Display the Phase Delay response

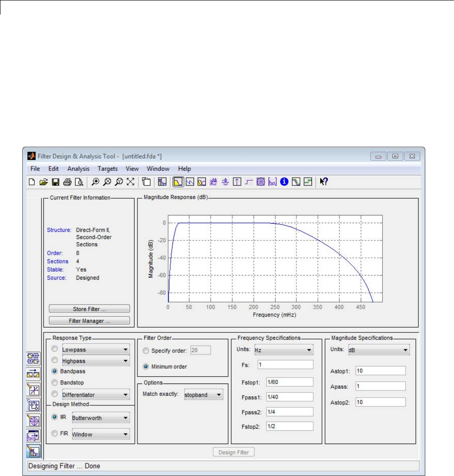point(225,182)
